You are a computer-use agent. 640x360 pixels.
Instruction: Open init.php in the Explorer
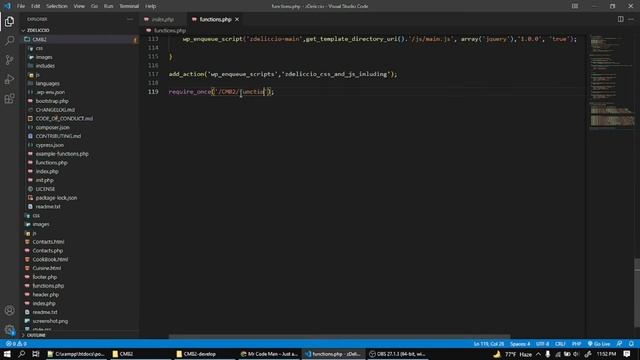(44, 180)
